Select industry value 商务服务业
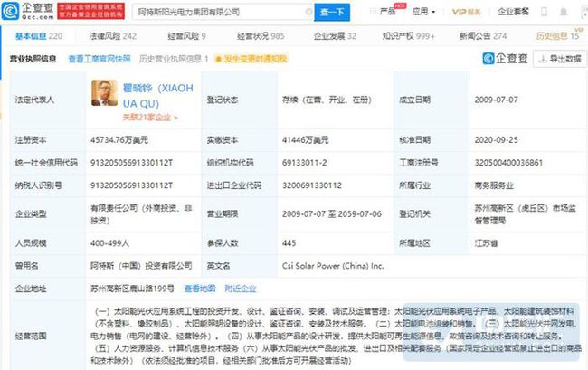588x370 pixels. (494, 185)
